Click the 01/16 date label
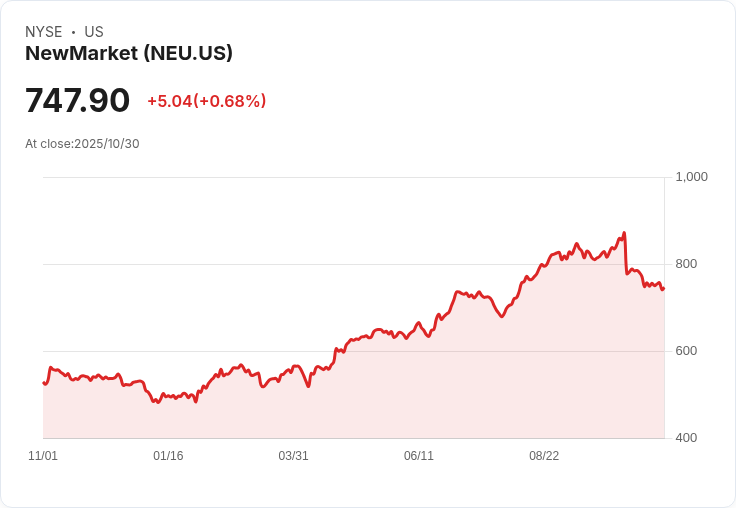 (168, 456)
